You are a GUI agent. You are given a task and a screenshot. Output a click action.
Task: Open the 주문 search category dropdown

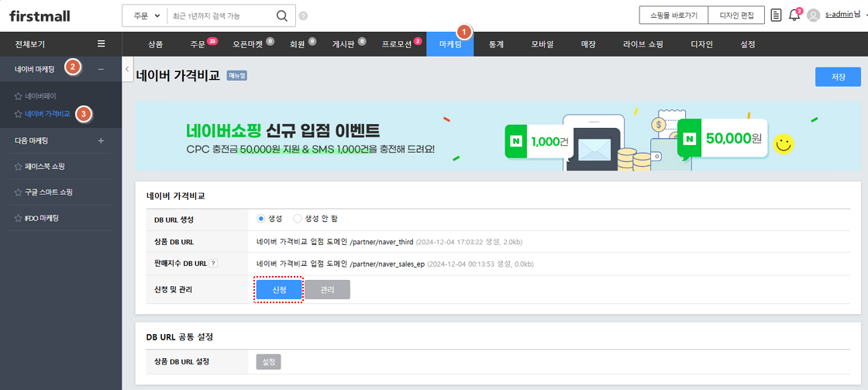145,16
